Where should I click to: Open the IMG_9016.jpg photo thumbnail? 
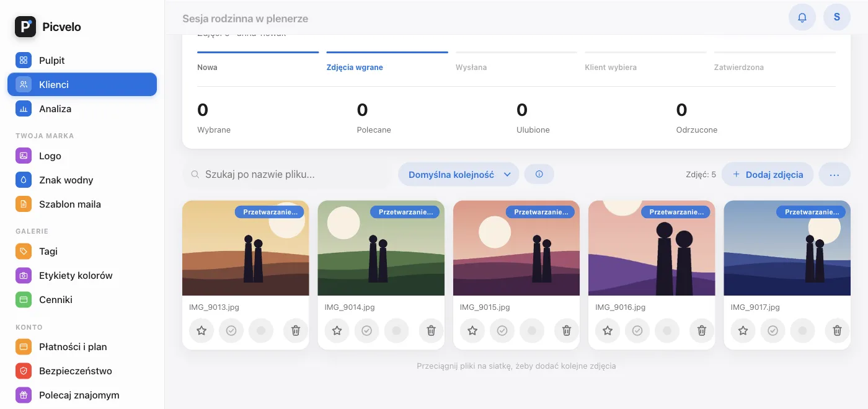[x=652, y=248]
